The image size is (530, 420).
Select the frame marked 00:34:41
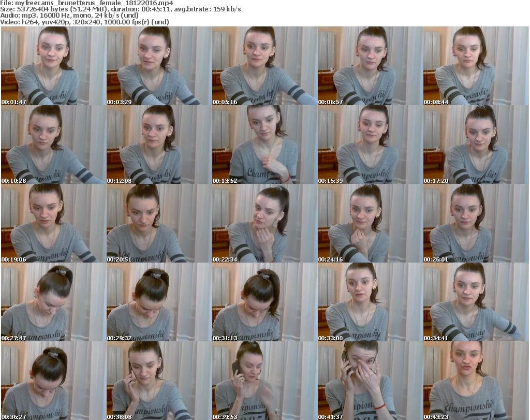pyautogui.click(x=476, y=302)
